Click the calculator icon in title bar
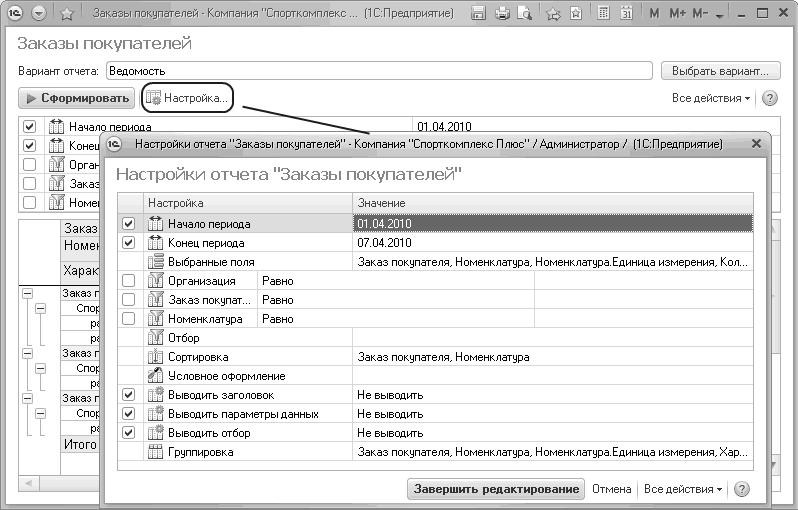The height and width of the screenshot is (510, 798). tap(604, 13)
